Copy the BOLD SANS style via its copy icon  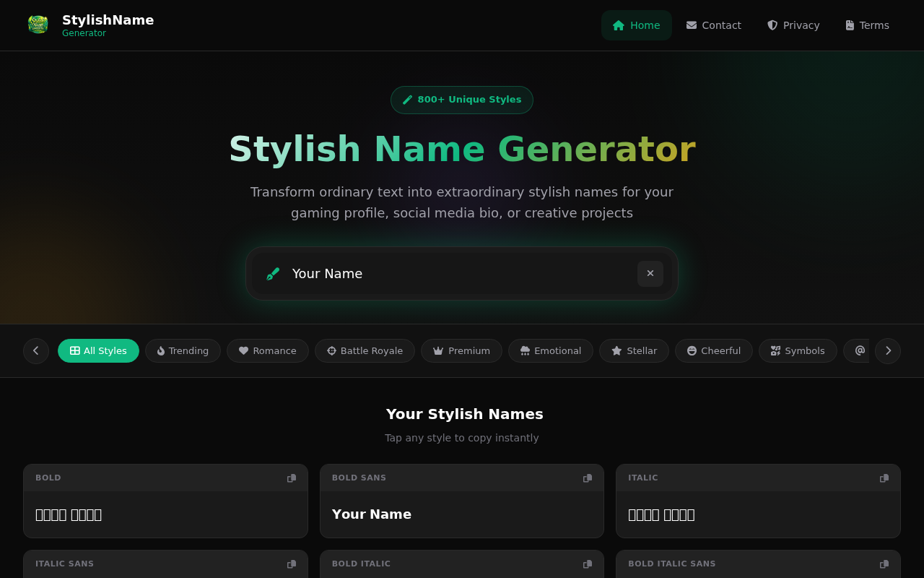pos(588,478)
